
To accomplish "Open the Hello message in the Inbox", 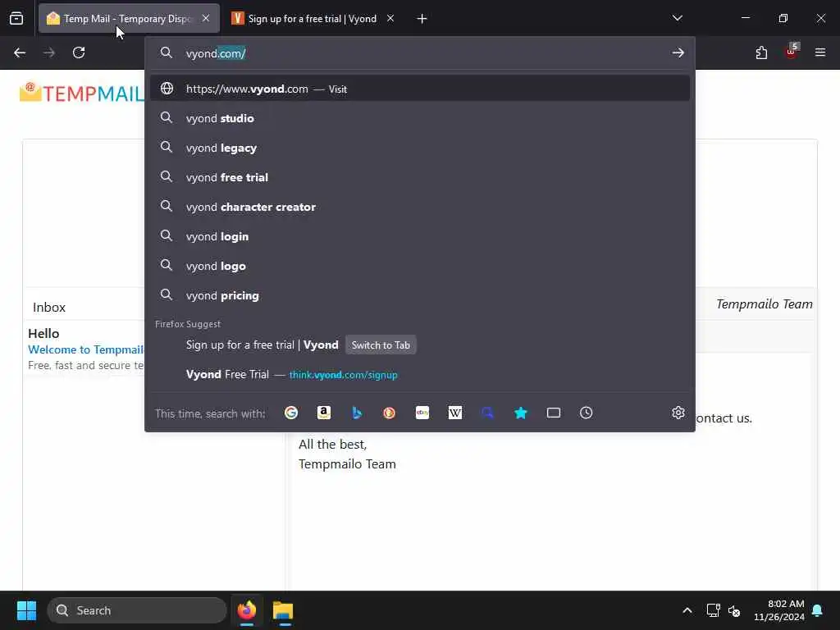I will click(85, 349).
